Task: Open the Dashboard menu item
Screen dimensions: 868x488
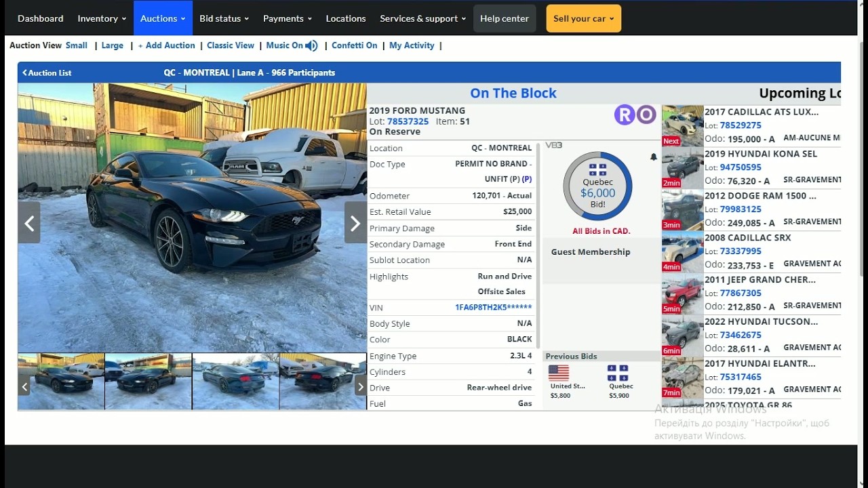Action: [40, 18]
